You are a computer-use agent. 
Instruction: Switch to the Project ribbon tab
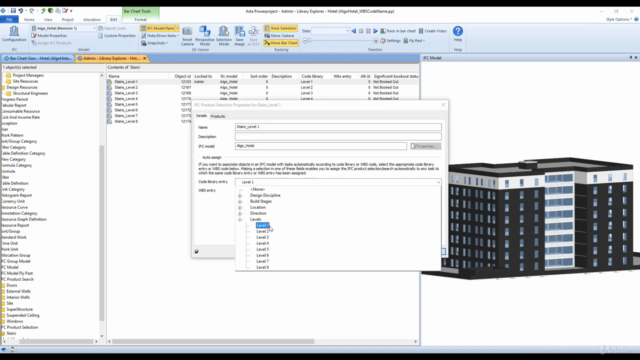click(x=67, y=20)
